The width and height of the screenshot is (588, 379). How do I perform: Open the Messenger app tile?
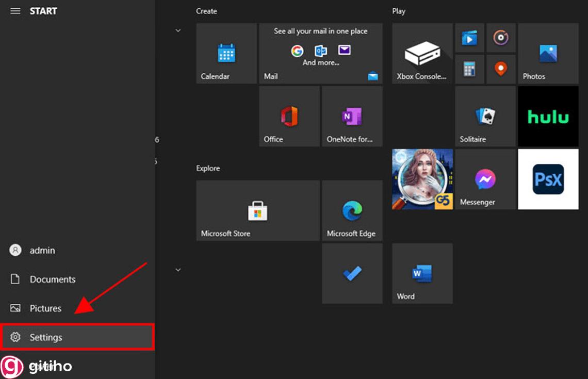[485, 179]
